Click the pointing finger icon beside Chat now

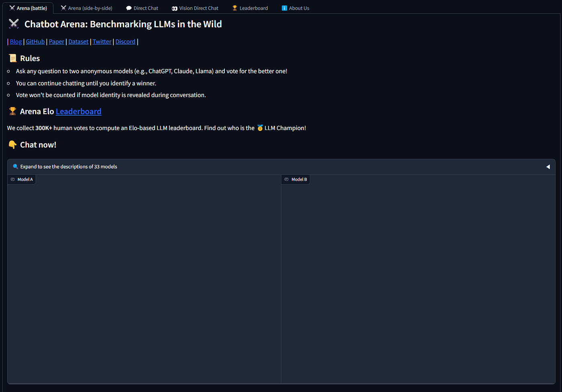point(12,144)
